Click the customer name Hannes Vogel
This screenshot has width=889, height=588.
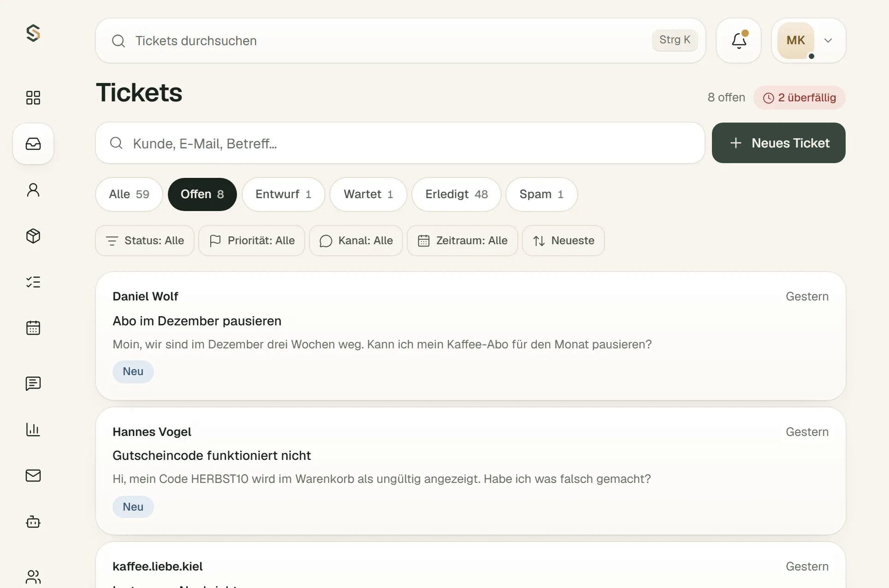click(152, 432)
